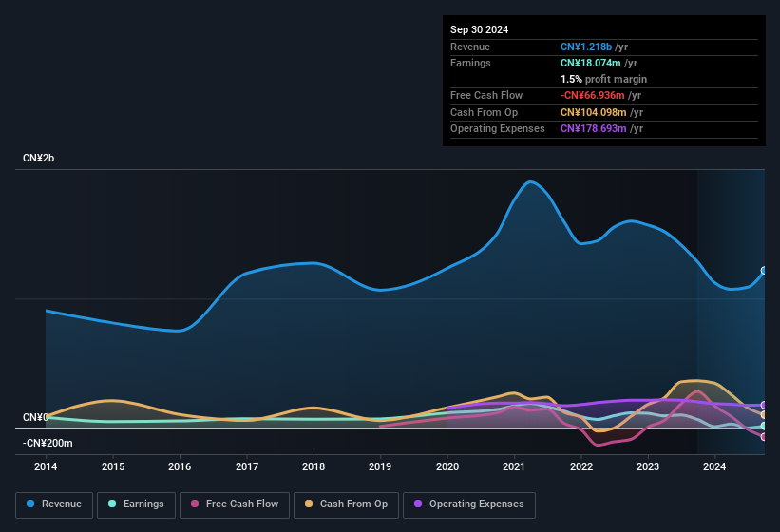Click the Revenue endpoint marker on chart
Viewport: 780px width, 532px height.
point(764,271)
